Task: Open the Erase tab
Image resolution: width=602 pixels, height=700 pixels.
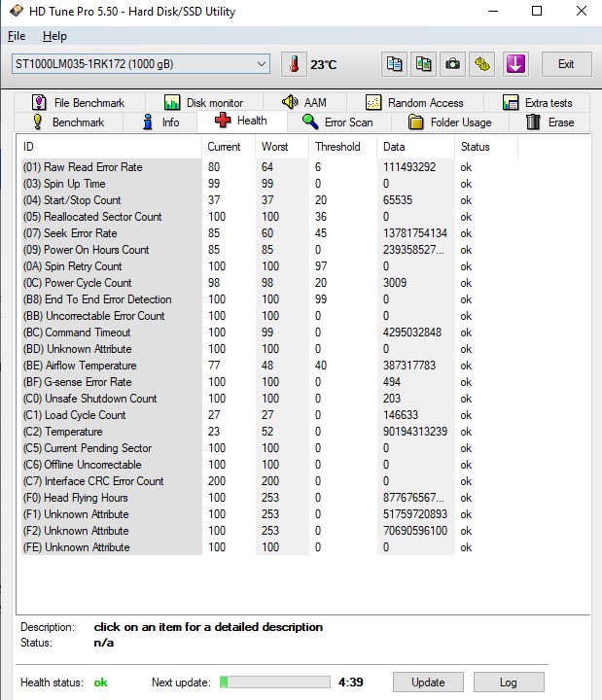Action: click(x=549, y=122)
